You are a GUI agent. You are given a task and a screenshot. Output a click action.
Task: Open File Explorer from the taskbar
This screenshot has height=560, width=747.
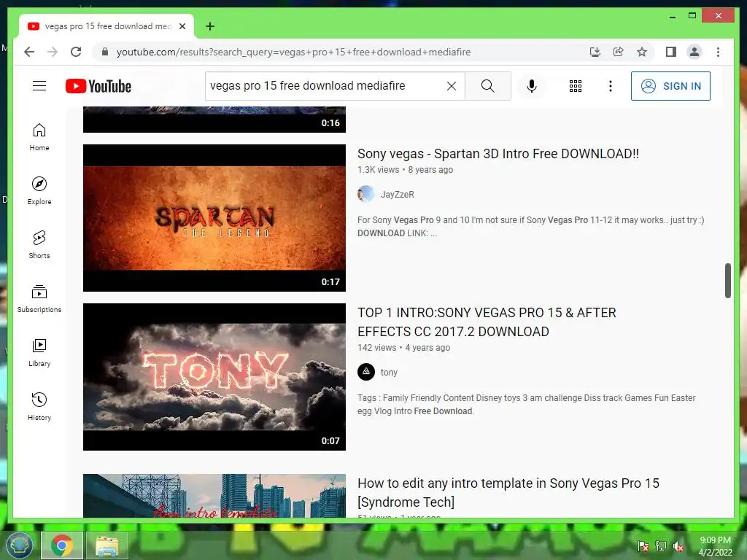pos(107,545)
